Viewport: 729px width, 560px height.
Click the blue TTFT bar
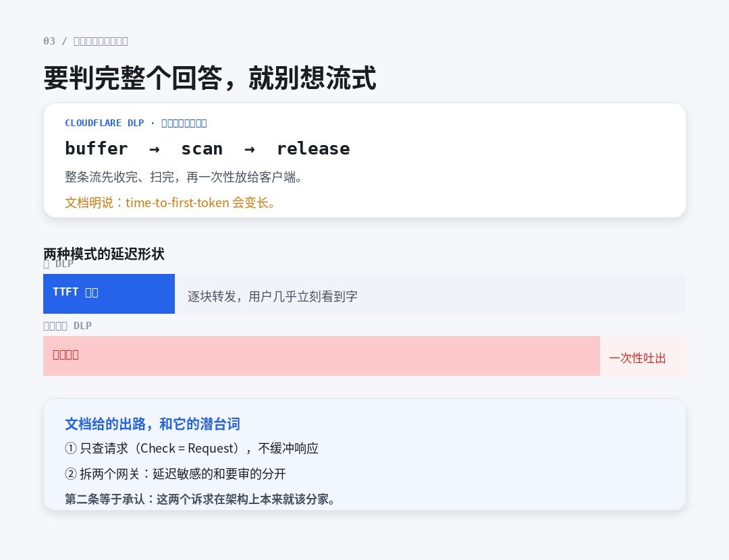109,293
